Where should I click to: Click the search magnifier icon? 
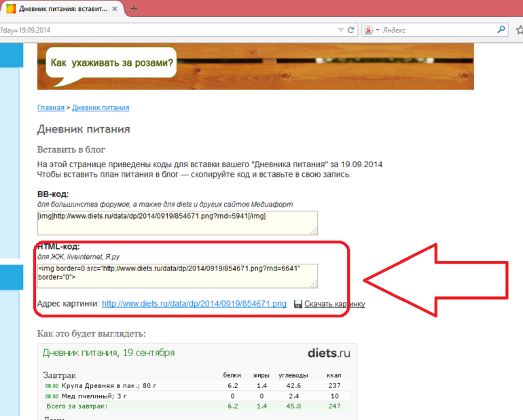click(501, 30)
